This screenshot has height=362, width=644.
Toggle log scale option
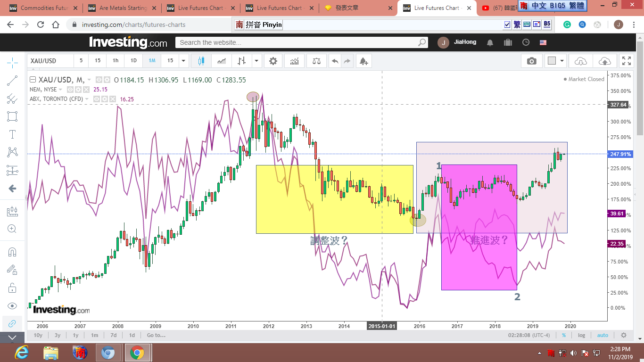point(581,335)
